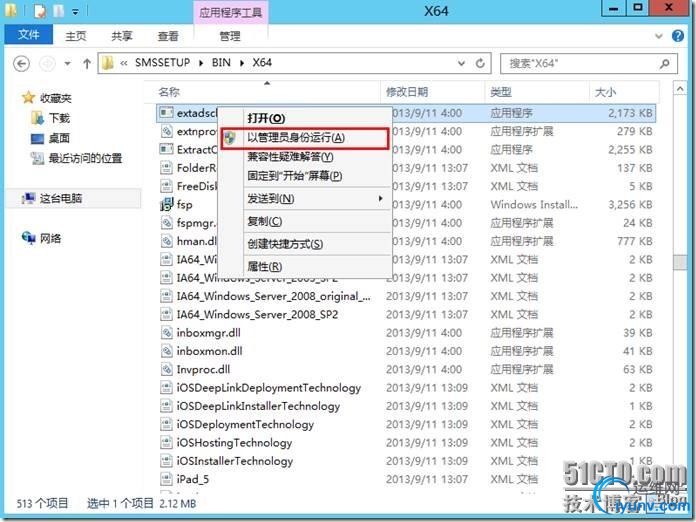Click iOSDeepLinkInstallerTechnology file icon

coord(166,406)
